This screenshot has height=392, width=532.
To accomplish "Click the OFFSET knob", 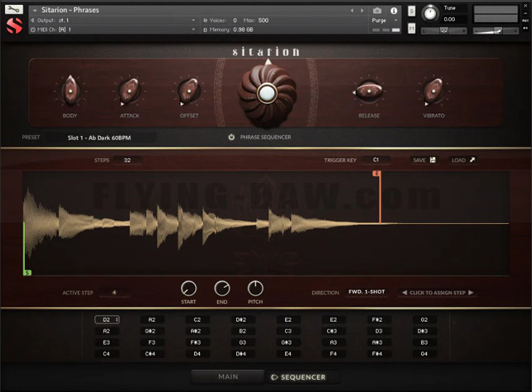I will (189, 91).
